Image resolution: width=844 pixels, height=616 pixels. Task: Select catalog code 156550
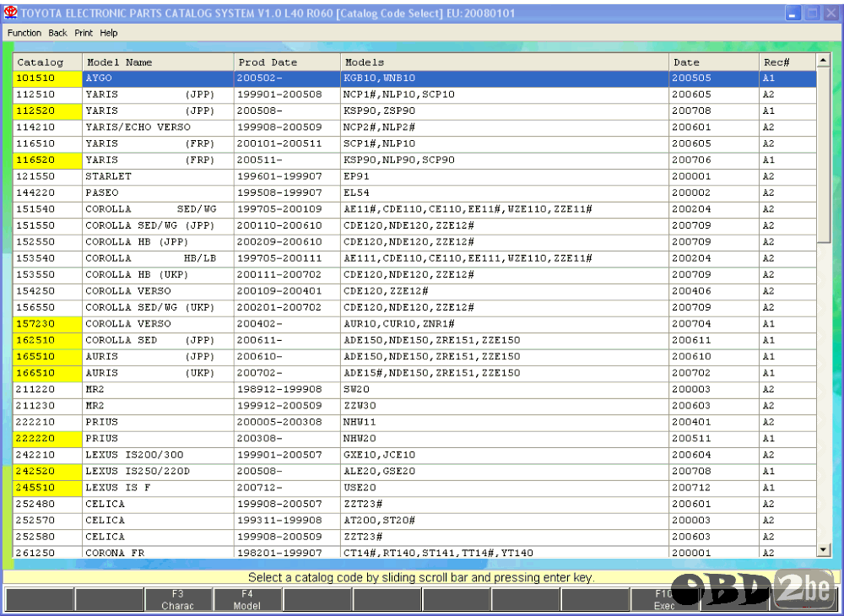[x=48, y=308]
